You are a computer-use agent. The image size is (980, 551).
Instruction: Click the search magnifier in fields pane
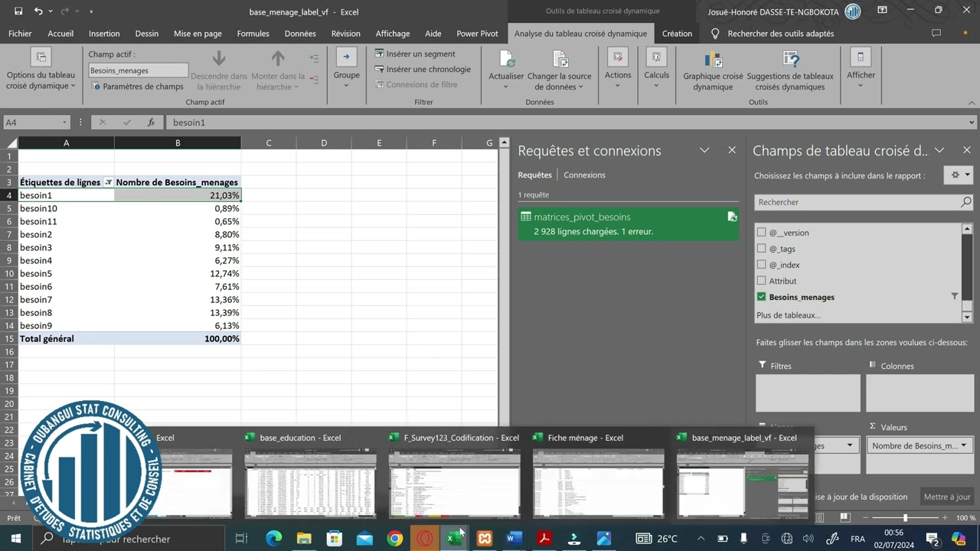(x=966, y=202)
